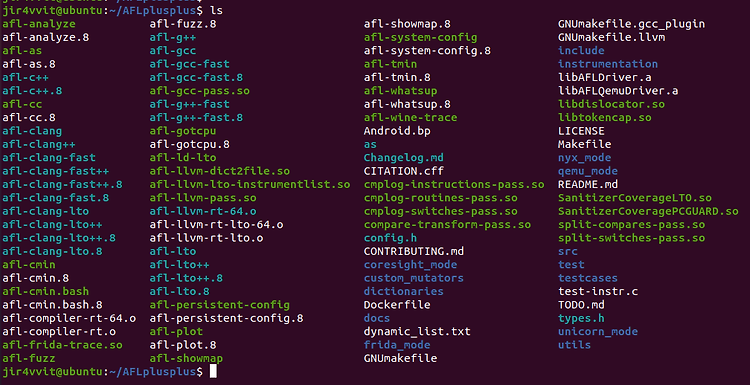Click the include directory name
Viewport: 750px width, 385px height.
coord(581,51)
